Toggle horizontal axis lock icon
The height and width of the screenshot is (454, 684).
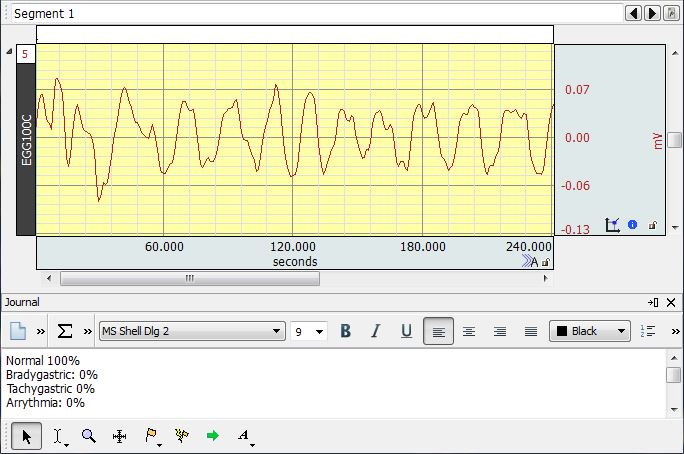coord(546,262)
